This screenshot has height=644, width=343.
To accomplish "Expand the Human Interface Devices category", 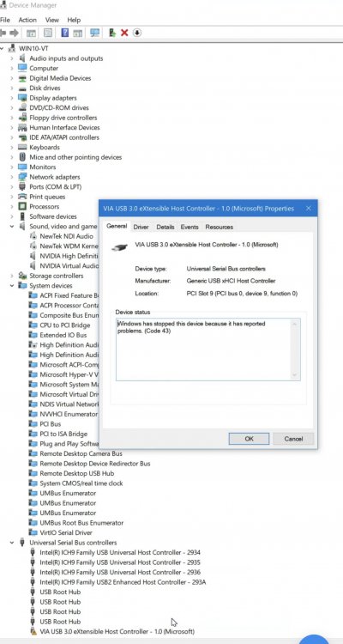I will 12,127.
